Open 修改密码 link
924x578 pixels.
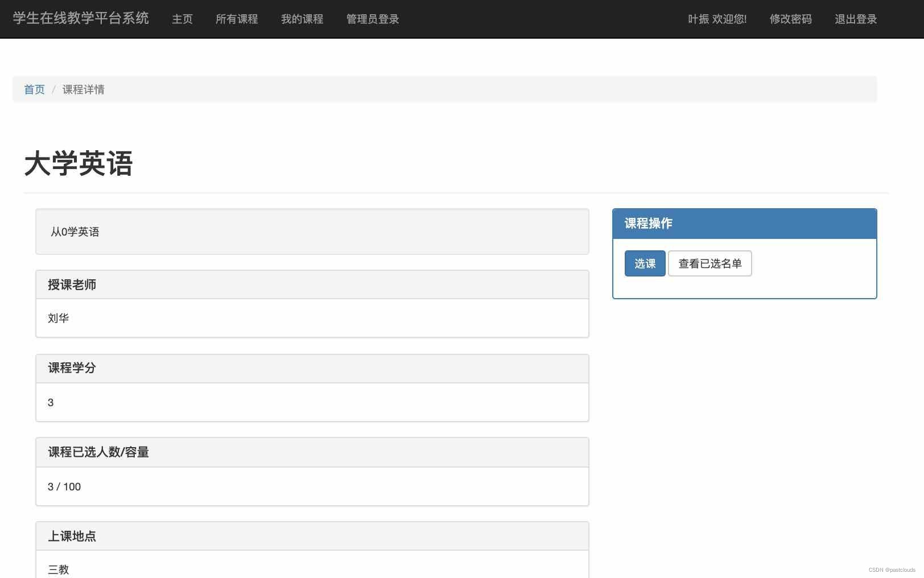791,19
